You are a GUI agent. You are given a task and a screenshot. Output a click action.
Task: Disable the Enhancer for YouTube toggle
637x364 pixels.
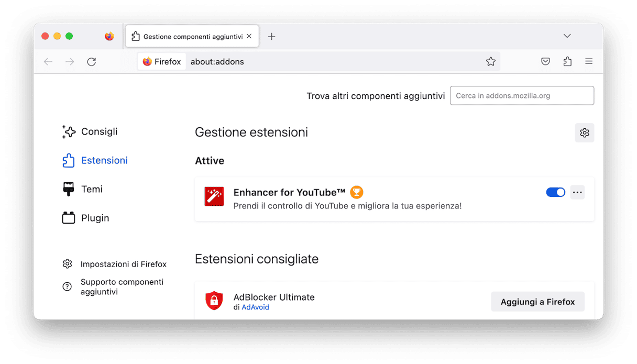[556, 192]
